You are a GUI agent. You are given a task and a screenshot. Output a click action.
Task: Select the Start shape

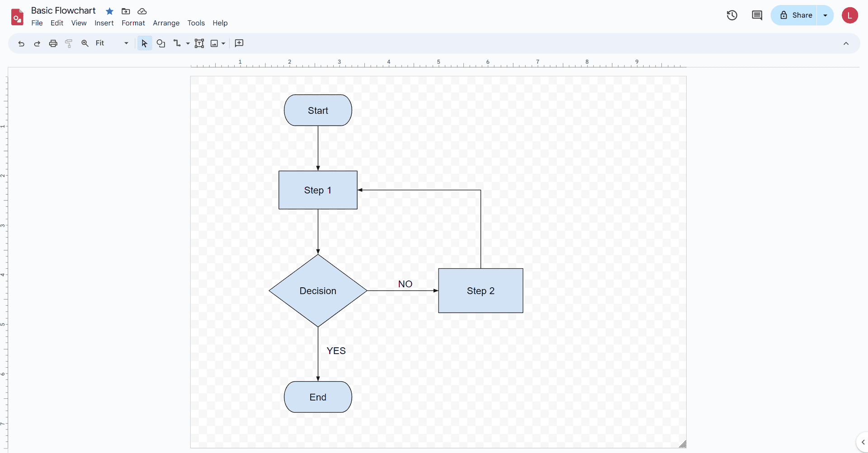pos(318,110)
